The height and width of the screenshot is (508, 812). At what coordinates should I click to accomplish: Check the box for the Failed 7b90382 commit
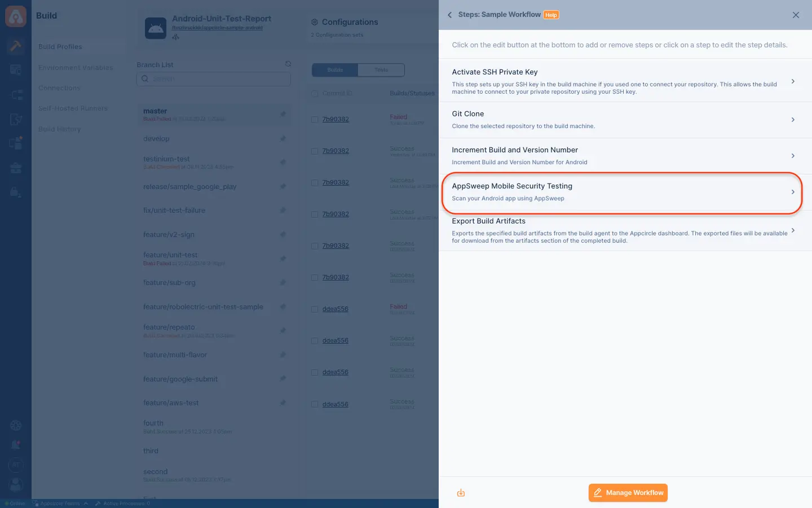(315, 120)
